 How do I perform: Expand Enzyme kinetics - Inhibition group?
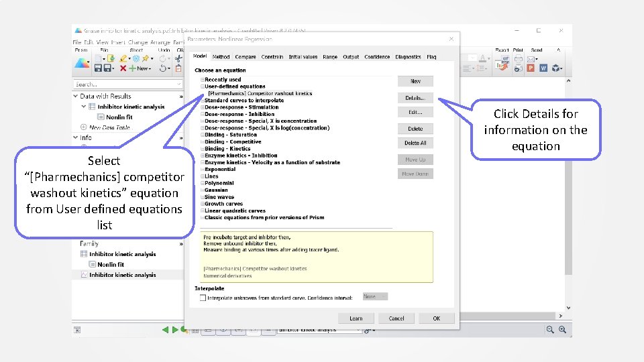pyautogui.click(x=203, y=156)
